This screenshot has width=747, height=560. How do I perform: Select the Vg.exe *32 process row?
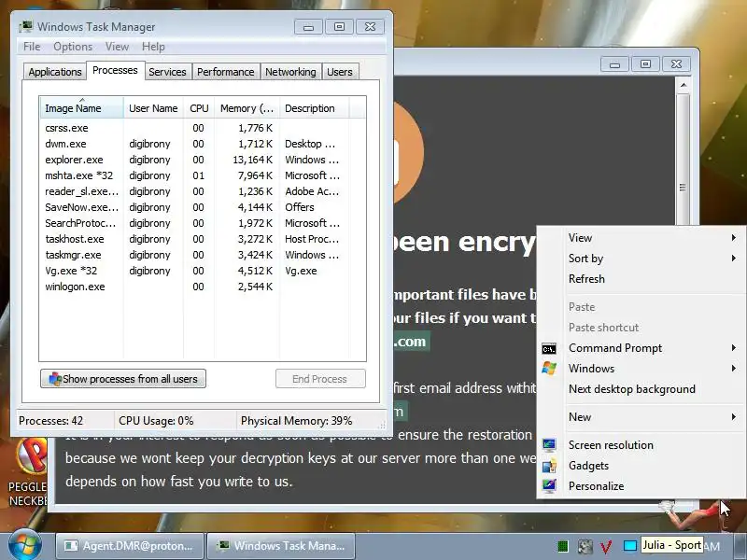click(195, 271)
